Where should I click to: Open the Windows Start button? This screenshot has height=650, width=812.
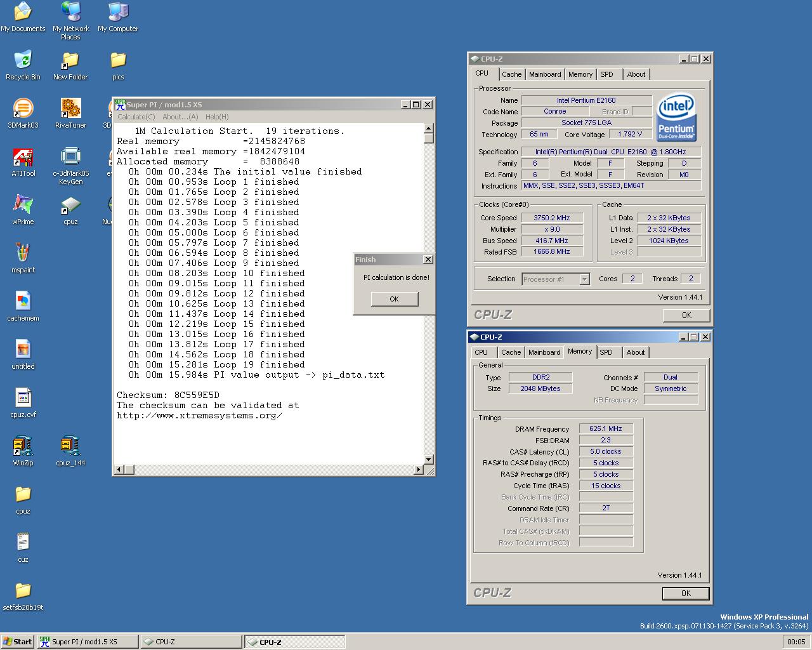coord(18,642)
